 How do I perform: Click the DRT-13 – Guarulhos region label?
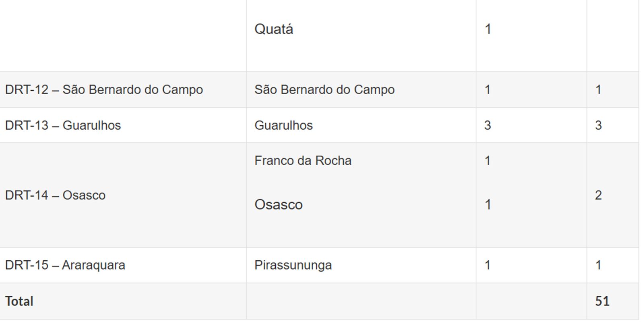[x=63, y=125]
